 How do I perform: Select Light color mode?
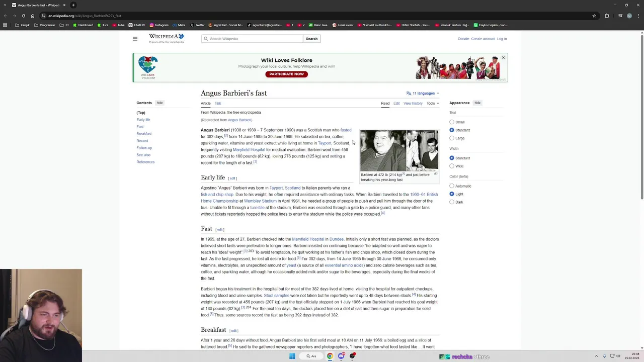[452, 194]
